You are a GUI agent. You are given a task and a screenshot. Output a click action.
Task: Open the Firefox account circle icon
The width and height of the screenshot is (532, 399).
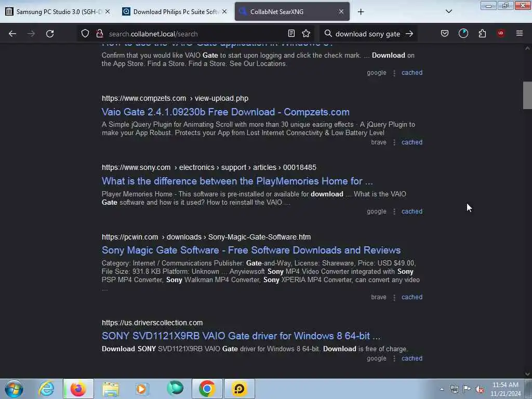pos(463,33)
